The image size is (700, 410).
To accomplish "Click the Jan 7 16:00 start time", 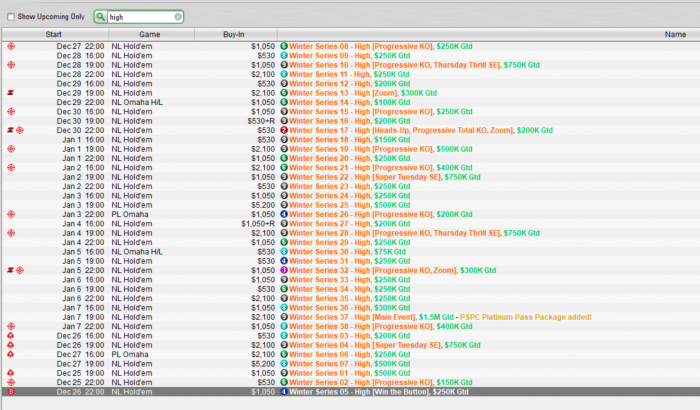I will [83, 308].
